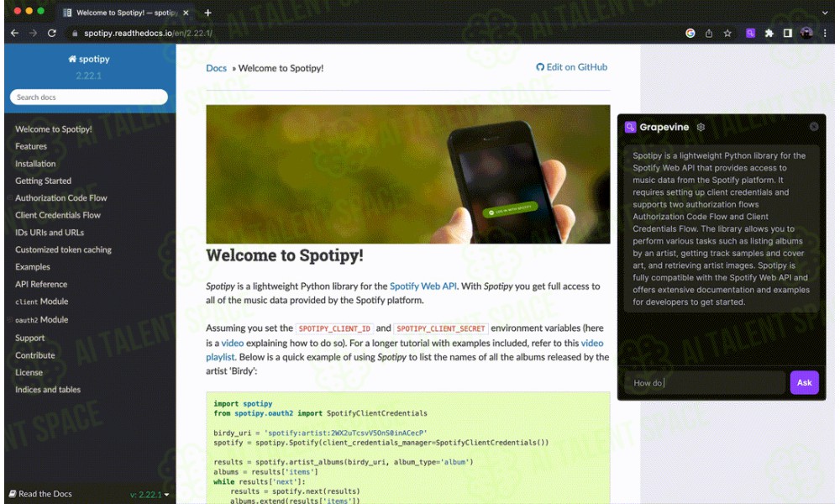Click the Grapevine question input field
Screen dimensions: 840x504
coord(705,382)
